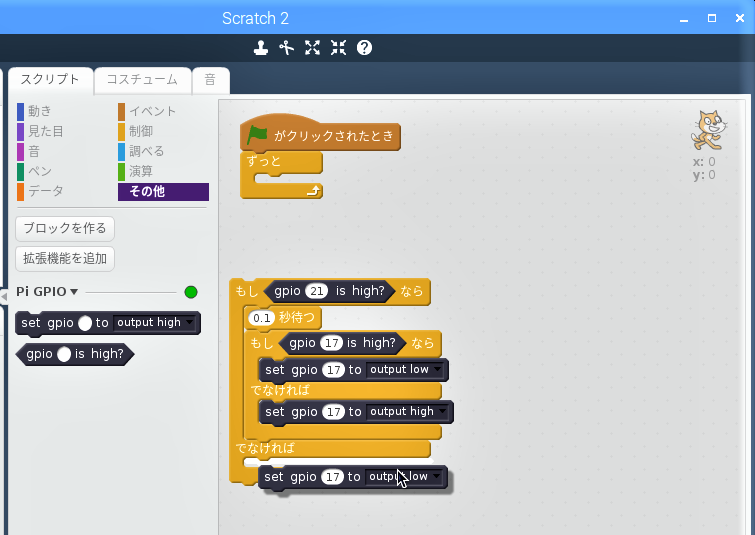Click the 拡張機能を追加 button
755x535 pixels.
pos(65,259)
